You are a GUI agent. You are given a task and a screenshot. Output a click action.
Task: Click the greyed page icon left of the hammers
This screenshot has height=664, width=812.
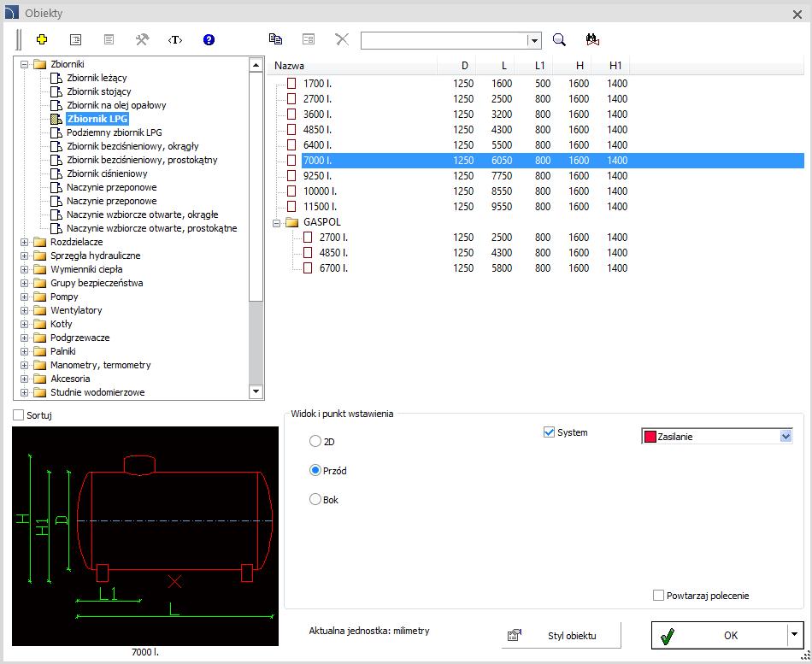pos(109,39)
